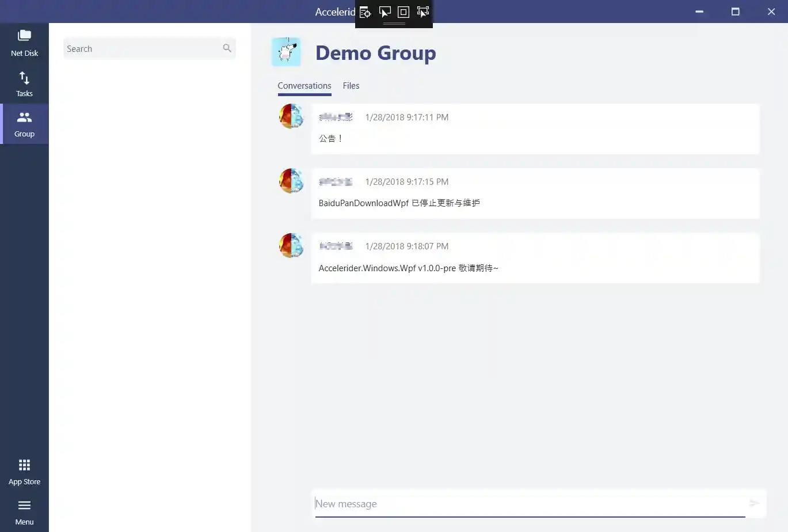Minimize the Accelerider window

[x=698, y=12]
